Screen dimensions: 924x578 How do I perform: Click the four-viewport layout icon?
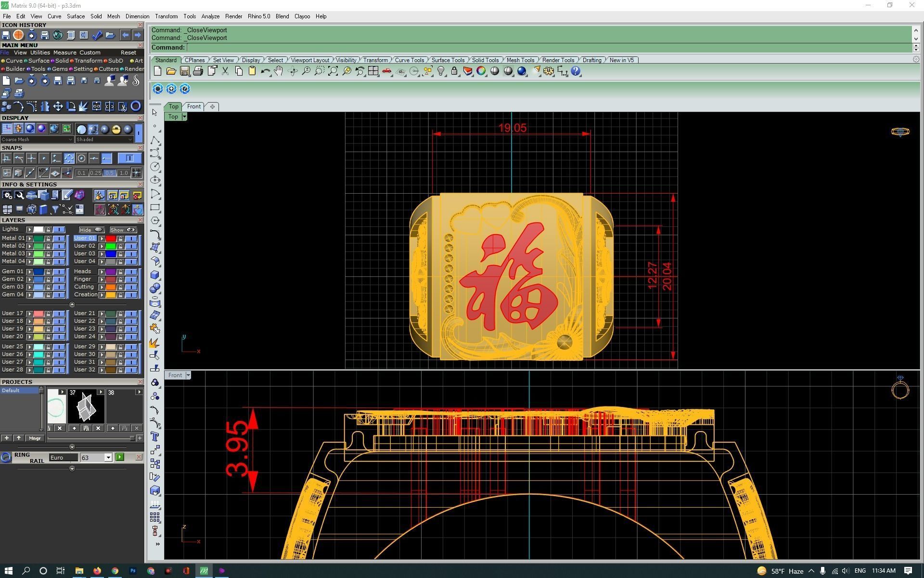point(373,71)
